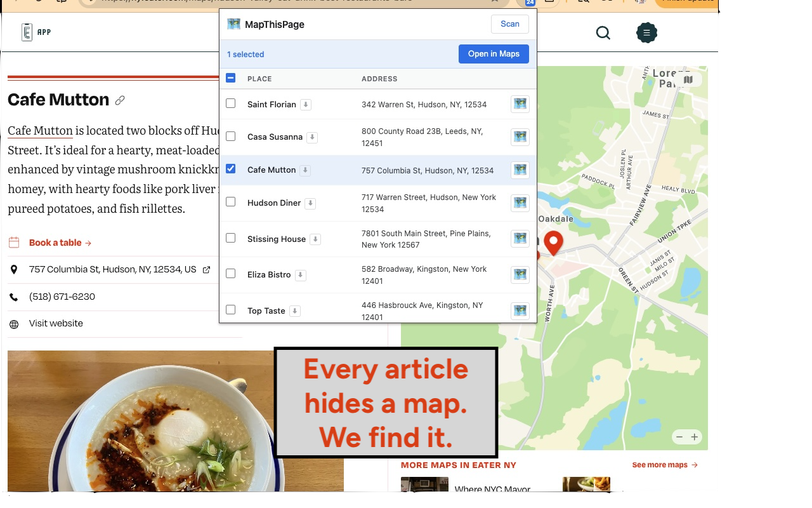Click the 446 Hasbrouck Ave address
The height and width of the screenshot is (508, 812).
coord(422,311)
